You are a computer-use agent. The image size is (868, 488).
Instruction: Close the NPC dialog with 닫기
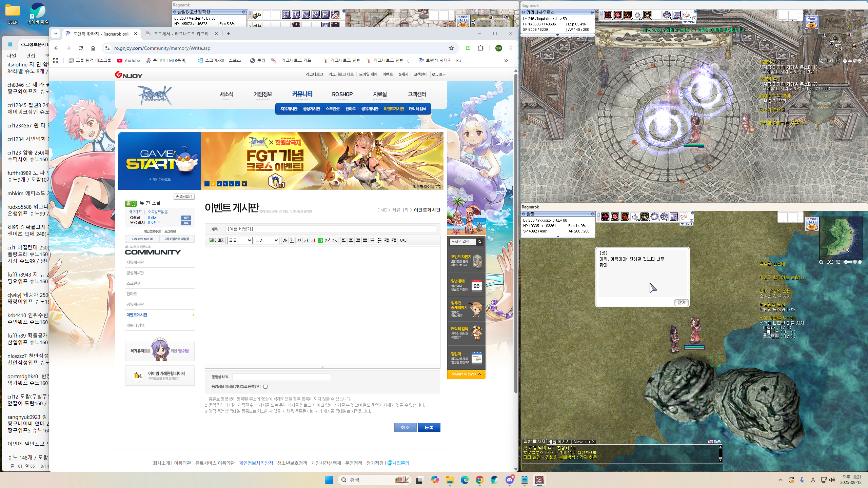(681, 303)
